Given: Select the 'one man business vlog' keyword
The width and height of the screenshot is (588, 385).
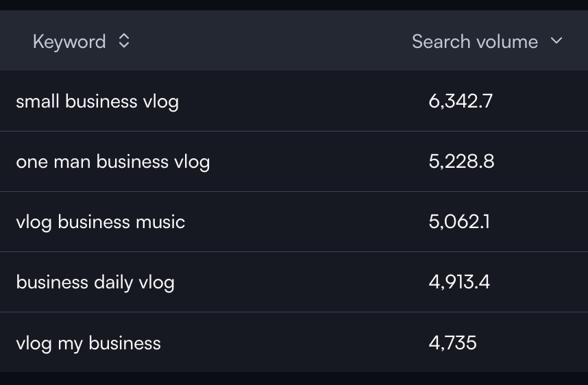Looking at the screenshot, I should coord(113,162).
